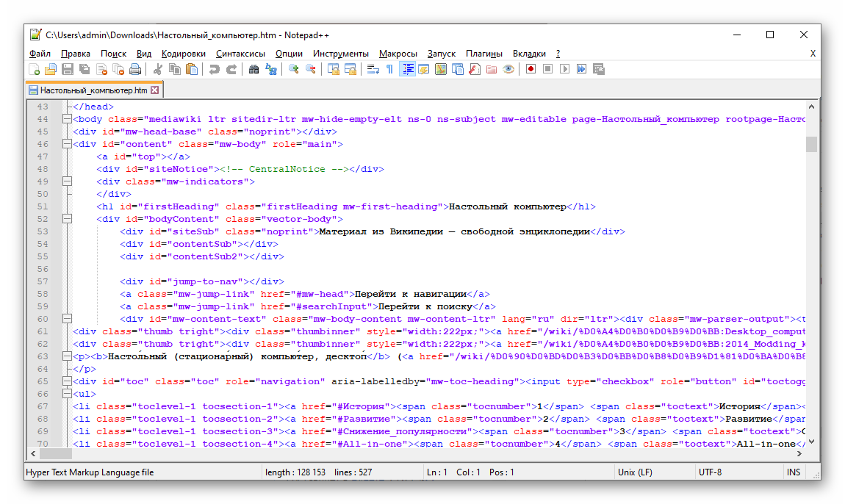Collapse the ul fold marker on line 66
Viewport: 845px width, 504px height.
[67, 394]
